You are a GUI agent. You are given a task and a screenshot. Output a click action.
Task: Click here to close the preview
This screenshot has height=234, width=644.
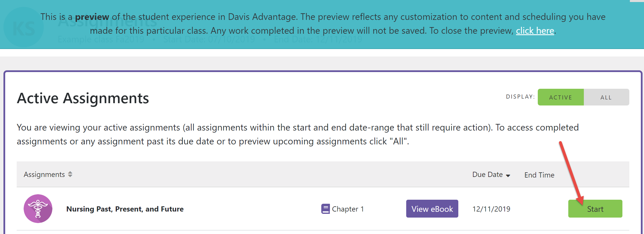click(x=535, y=31)
